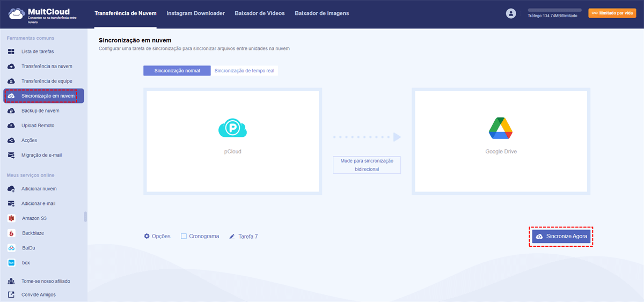
Task: Click the Convide Amigos share icon
Action: [11, 294]
